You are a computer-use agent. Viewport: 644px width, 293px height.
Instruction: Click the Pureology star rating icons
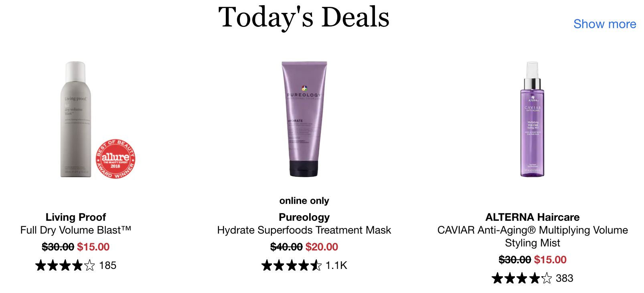pyautogui.click(x=292, y=265)
